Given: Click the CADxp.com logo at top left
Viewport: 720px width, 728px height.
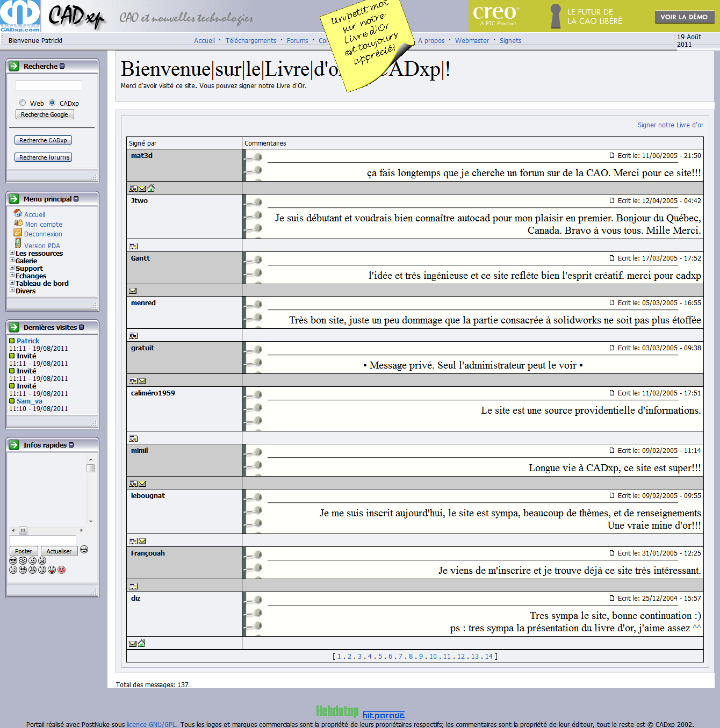Looking at the screenshot, I should pos(20,16).
